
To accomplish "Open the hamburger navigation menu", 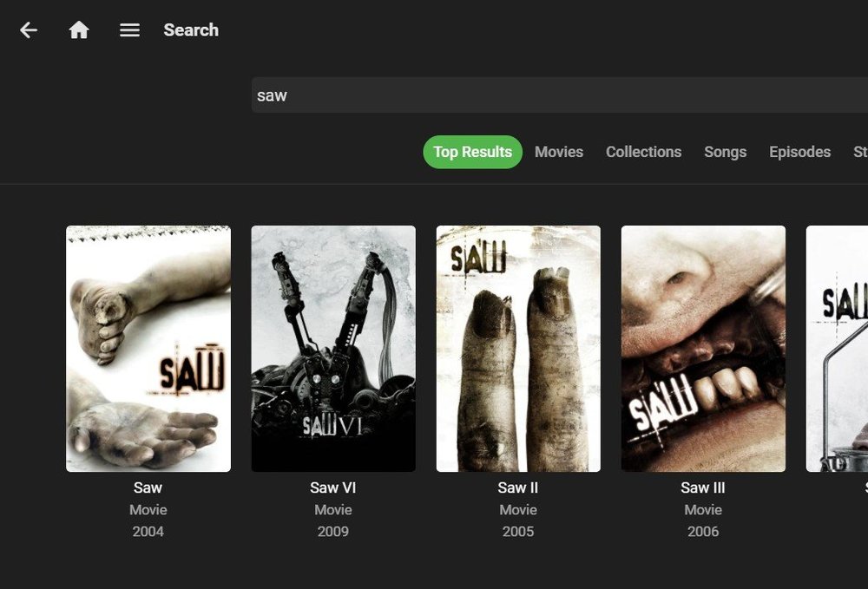I will pyautogui.click(x=129, y=29).
